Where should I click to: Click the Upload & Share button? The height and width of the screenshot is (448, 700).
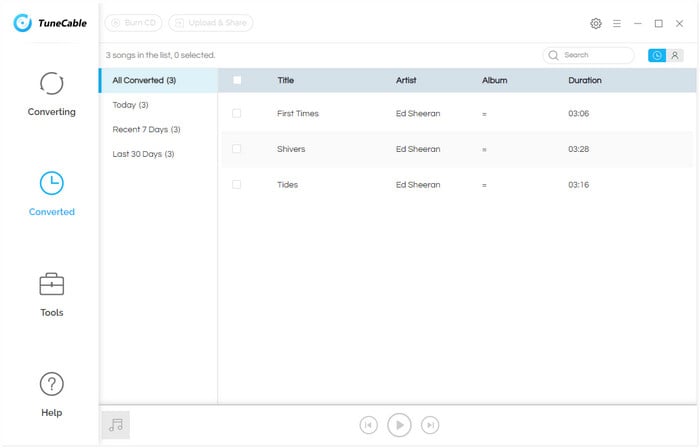(x=211, y=23)
